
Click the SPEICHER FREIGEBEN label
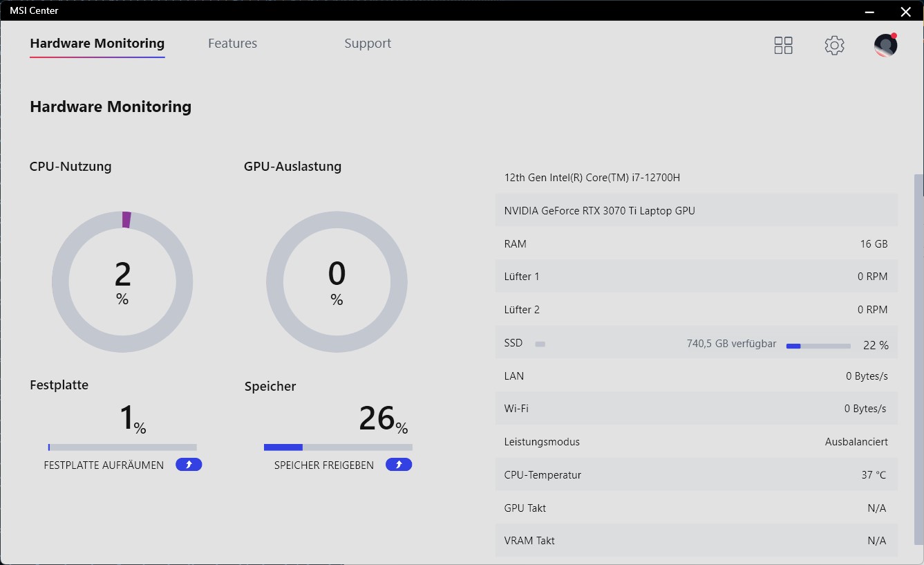pos(324,465)
